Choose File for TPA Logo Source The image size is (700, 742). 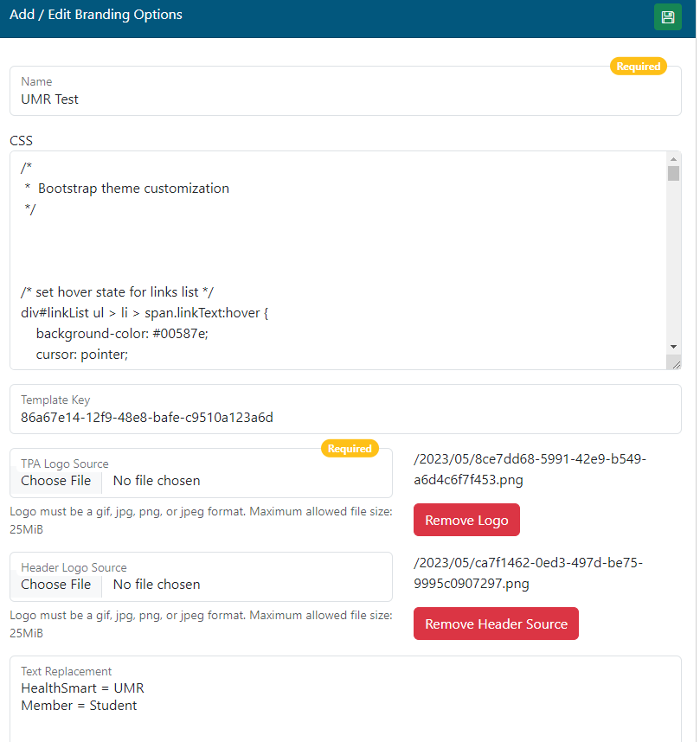click(x=56, y=481)
